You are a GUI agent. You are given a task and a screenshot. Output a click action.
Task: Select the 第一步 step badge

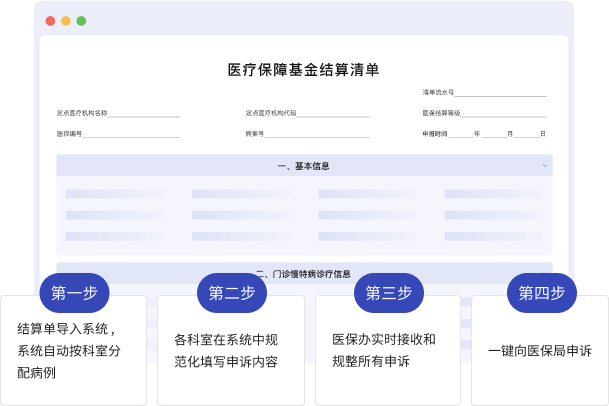point(74,293)
